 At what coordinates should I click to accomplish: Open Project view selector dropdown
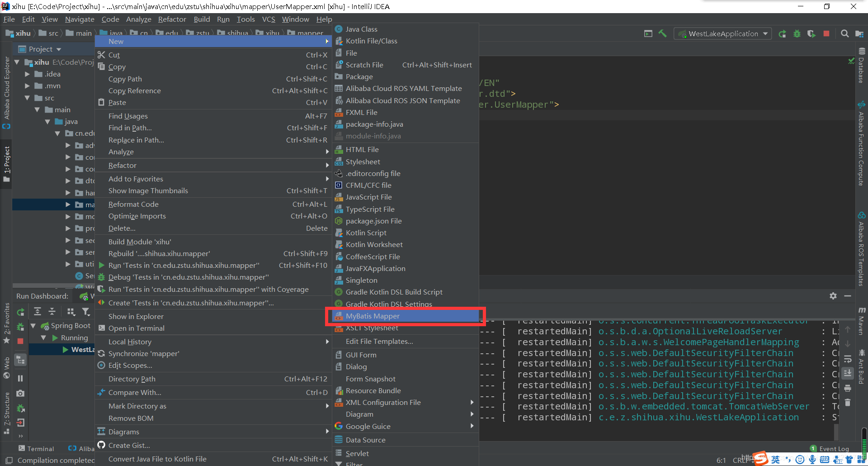40,49
